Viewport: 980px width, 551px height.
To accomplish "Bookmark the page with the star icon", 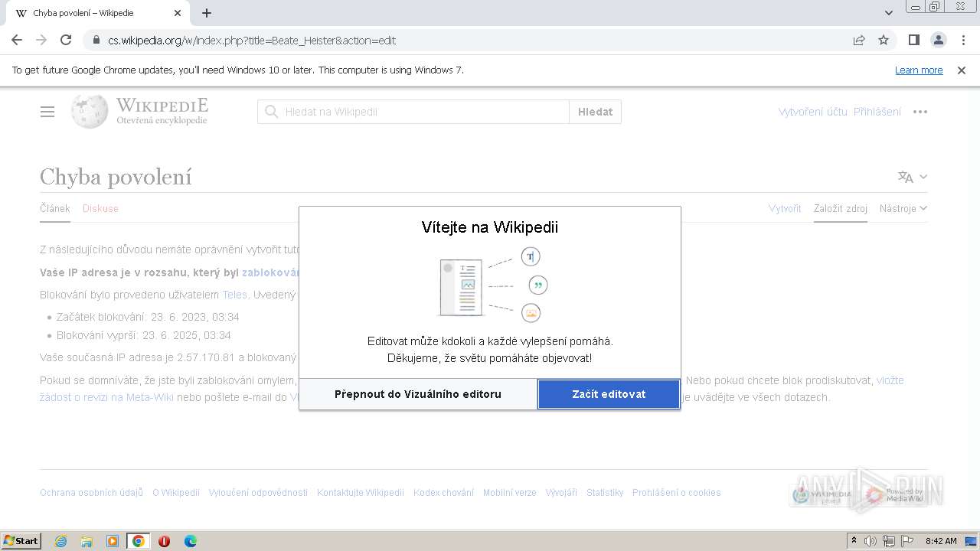I will coord(884,40).
